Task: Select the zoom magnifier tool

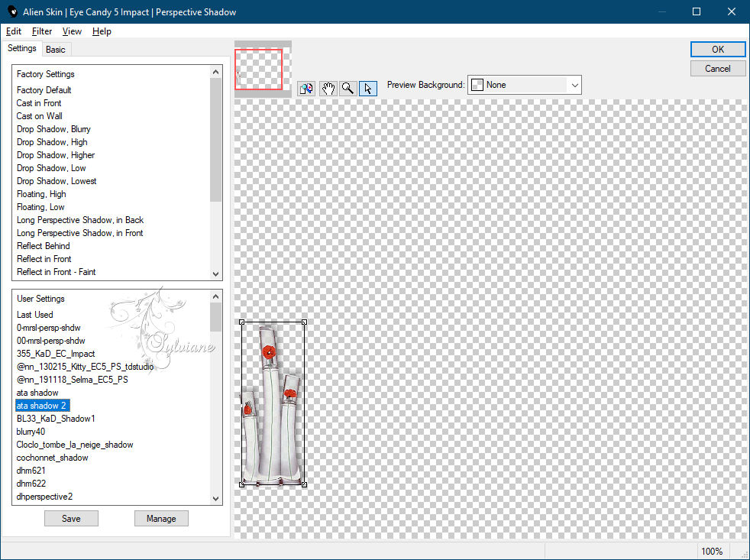Action: pos(348,89)
